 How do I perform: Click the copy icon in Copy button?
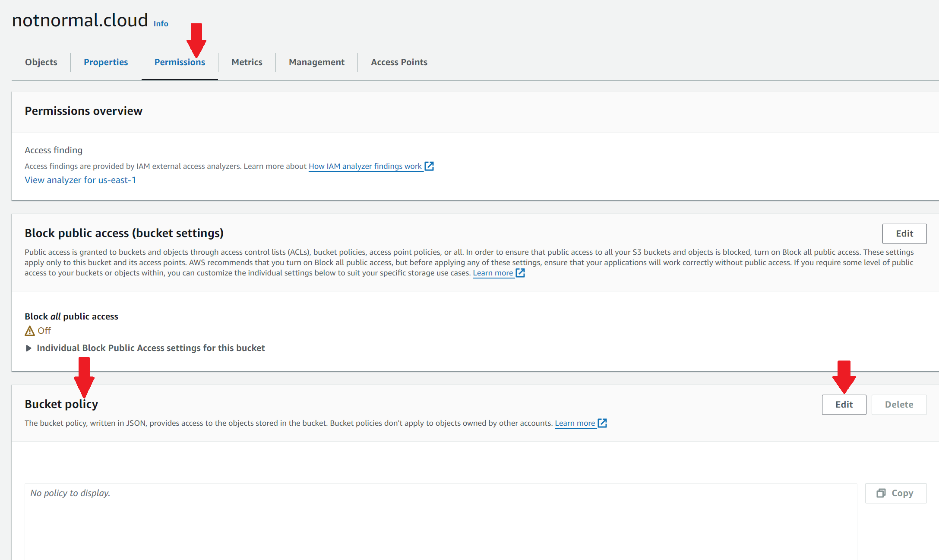pos(881,493)
